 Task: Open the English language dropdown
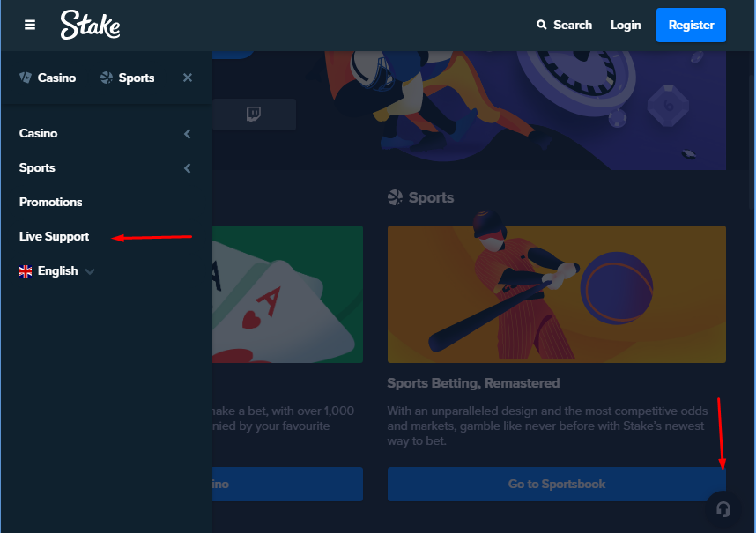(57, 270)
